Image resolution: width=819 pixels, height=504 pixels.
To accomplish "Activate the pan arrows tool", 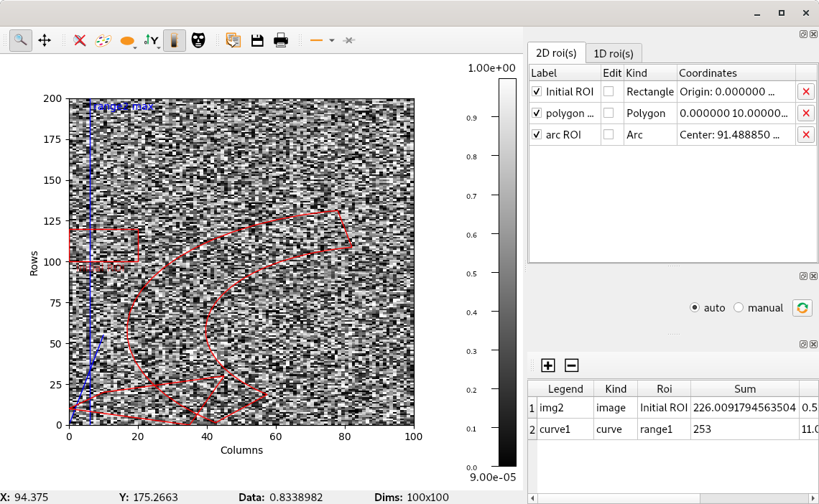I will (45, 40).
